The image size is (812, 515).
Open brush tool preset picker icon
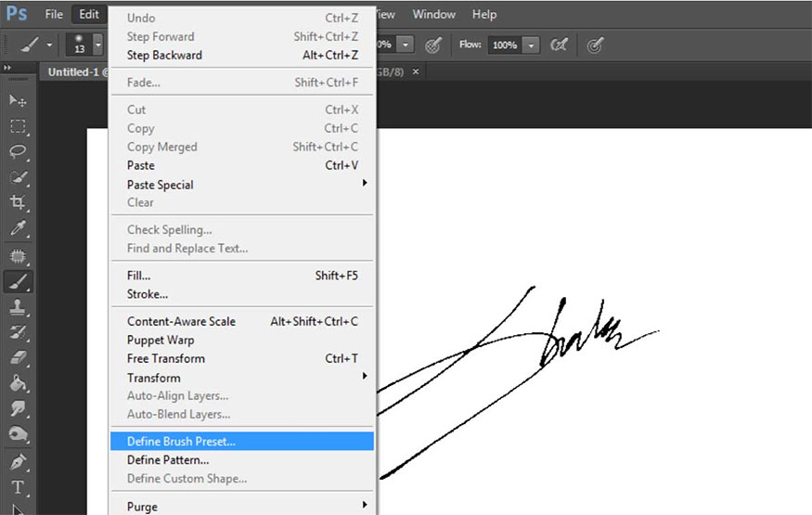(x=30, y=45)
